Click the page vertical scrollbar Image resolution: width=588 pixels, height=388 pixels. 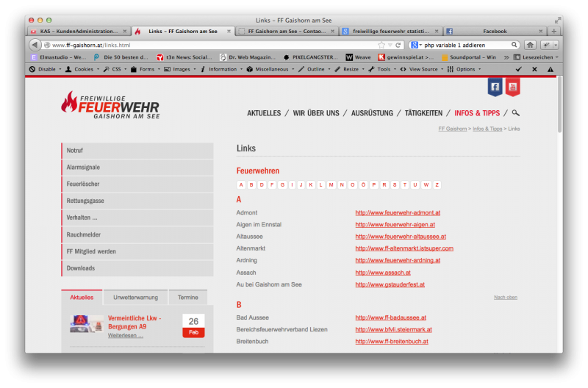559,104
